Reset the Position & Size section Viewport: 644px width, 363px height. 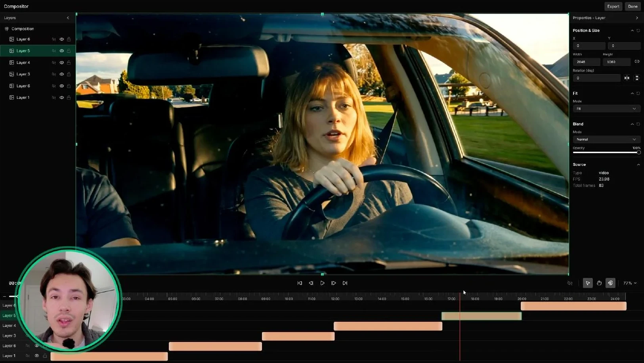coord(638,31)
